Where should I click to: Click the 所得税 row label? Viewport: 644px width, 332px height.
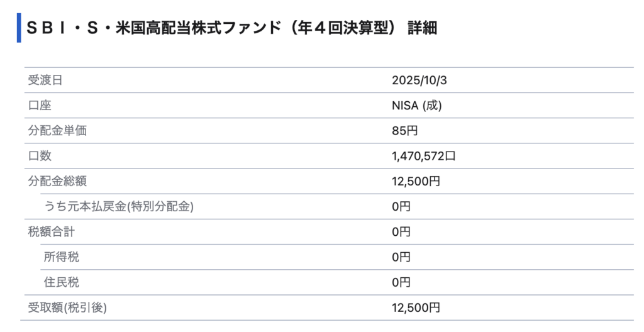coord(62,257)
